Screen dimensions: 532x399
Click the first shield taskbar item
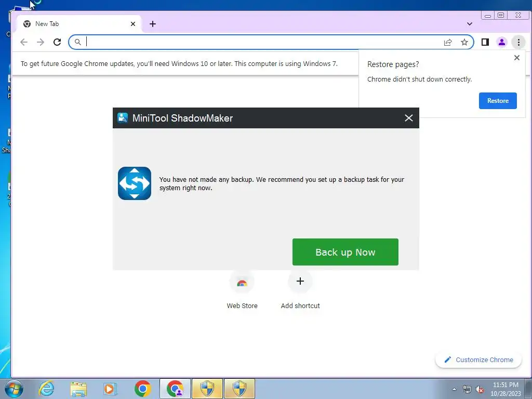click(207, 389)
